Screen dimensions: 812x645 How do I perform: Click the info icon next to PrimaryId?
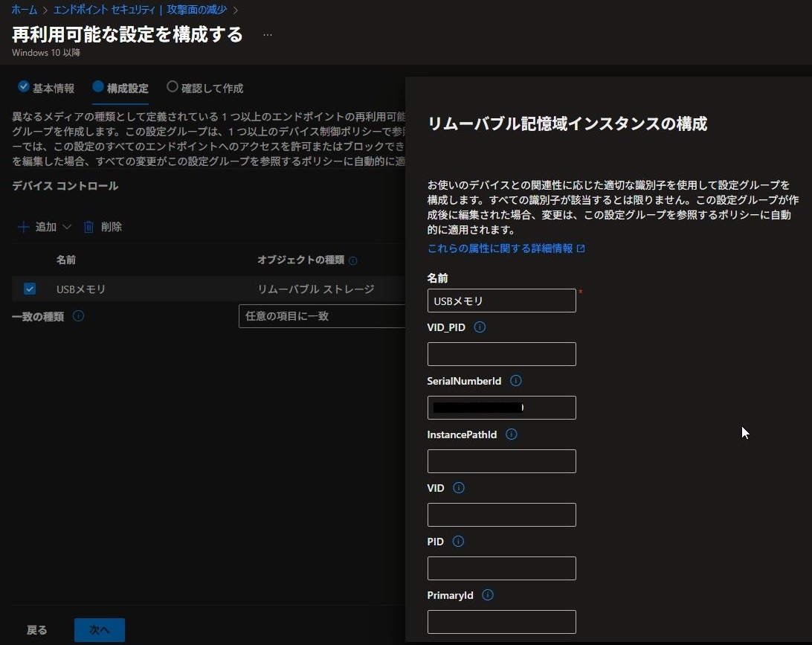(488, 595)
